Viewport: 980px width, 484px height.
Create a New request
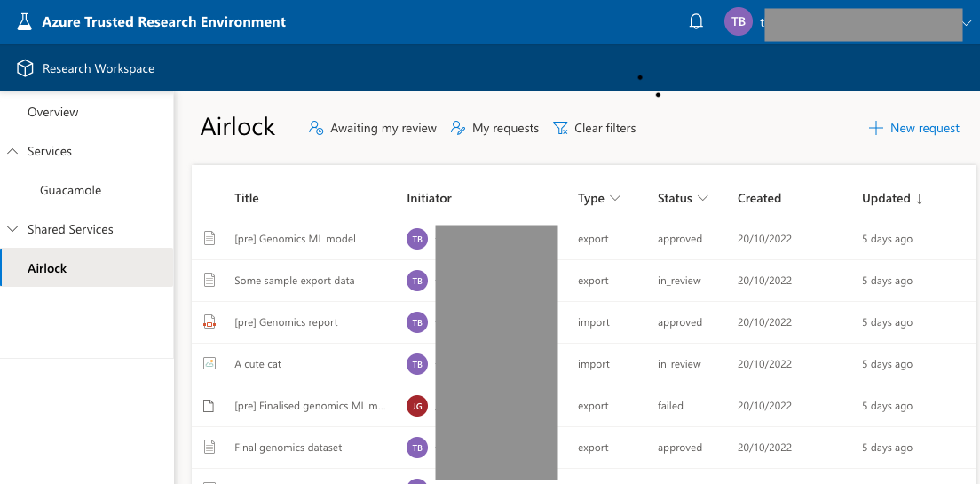914,128
